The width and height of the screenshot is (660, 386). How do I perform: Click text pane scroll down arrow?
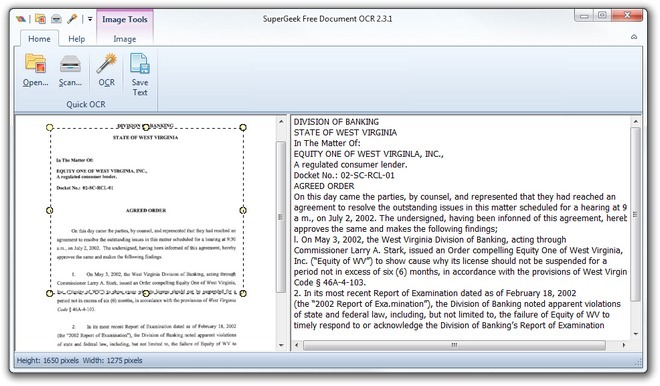(x=636, y=334)
